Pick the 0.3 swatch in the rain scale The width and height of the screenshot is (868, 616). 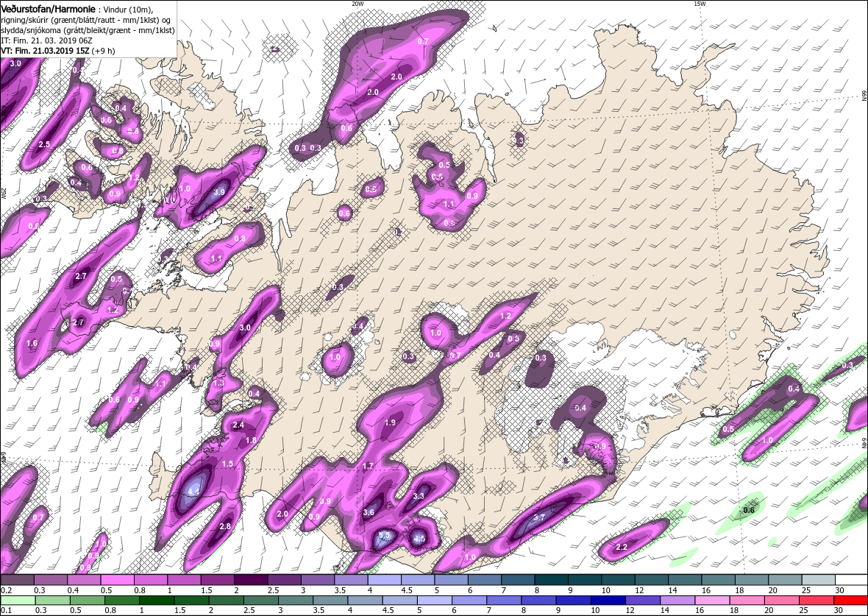tap(52, 601)
